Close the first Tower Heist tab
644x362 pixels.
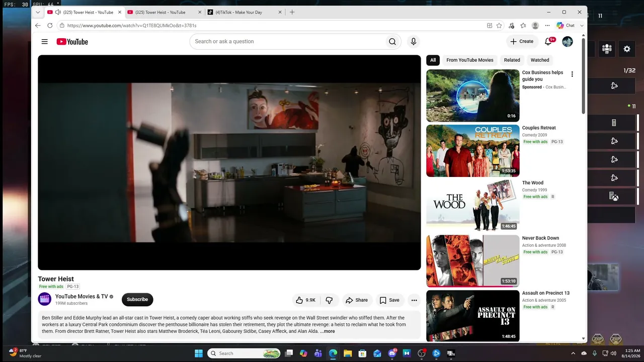coord(119,12)
